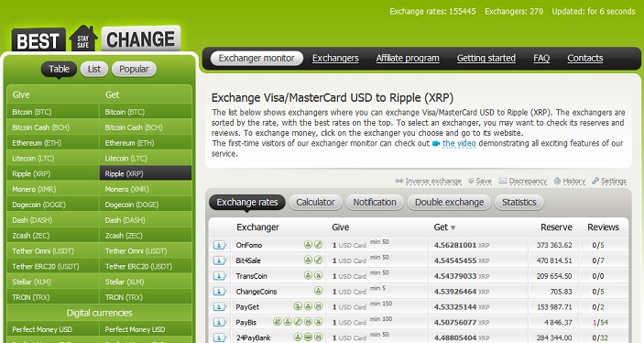Screen dimensions: 644x343
Task: Open the Calculator tab
Action: coord(315,203)
